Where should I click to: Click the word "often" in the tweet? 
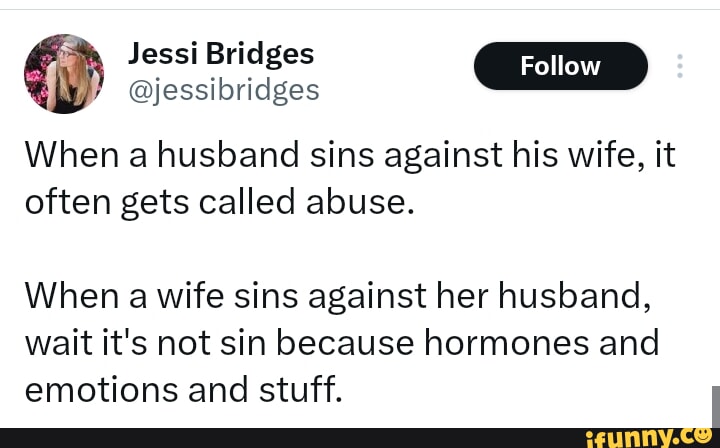point(67,203)
